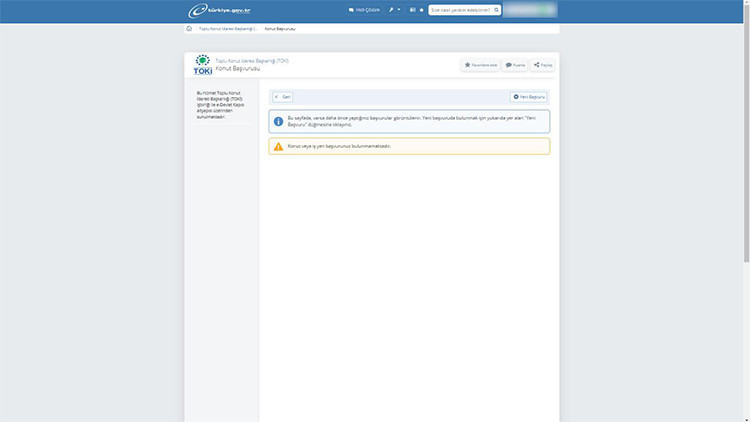The width and height of the screenshot is (750, 422).
Task: Expand the wrench tools dropdown
Action: click(395, 10)
